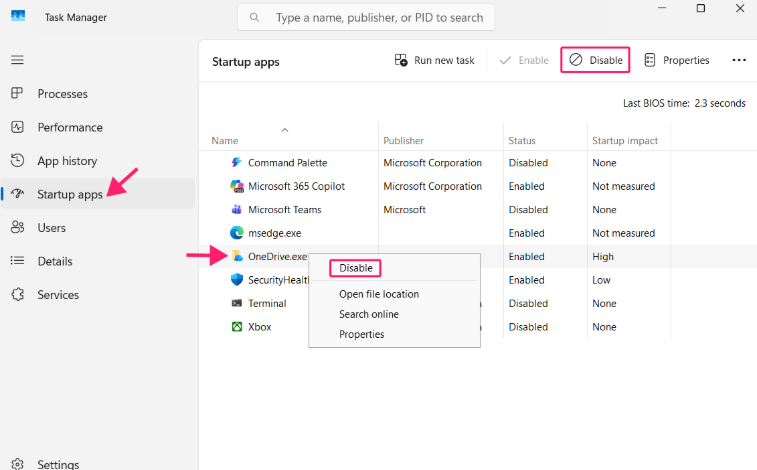Screen dimensions: 757x470
Task: Click the App history clock icon
Action: 17,160
